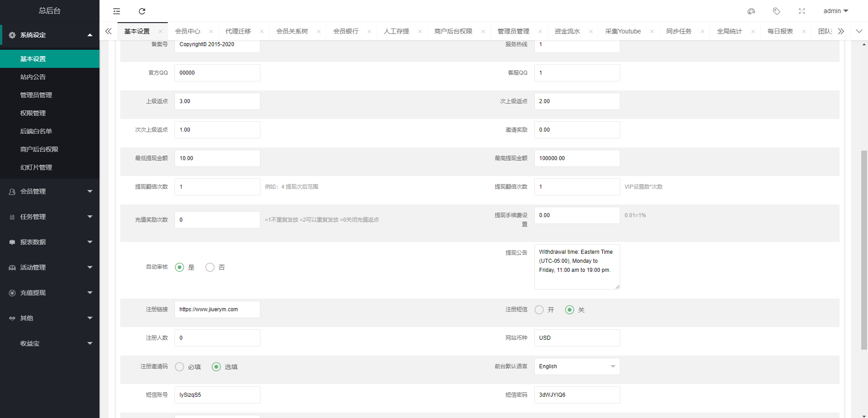Open the admin user dropdown
This screenshot has width=868, height=418.
click(835, 11)
